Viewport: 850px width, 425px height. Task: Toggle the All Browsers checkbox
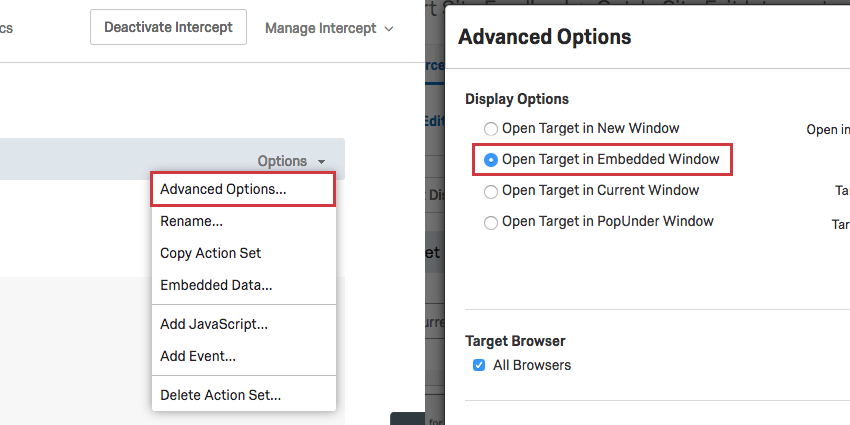tap(479, 366)
